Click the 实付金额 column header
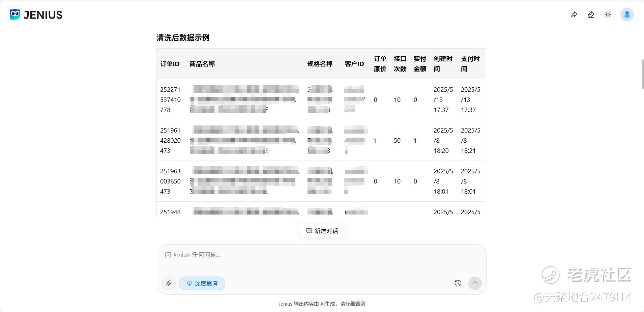This screenshot has width=644, height=312. pos(420,64)
